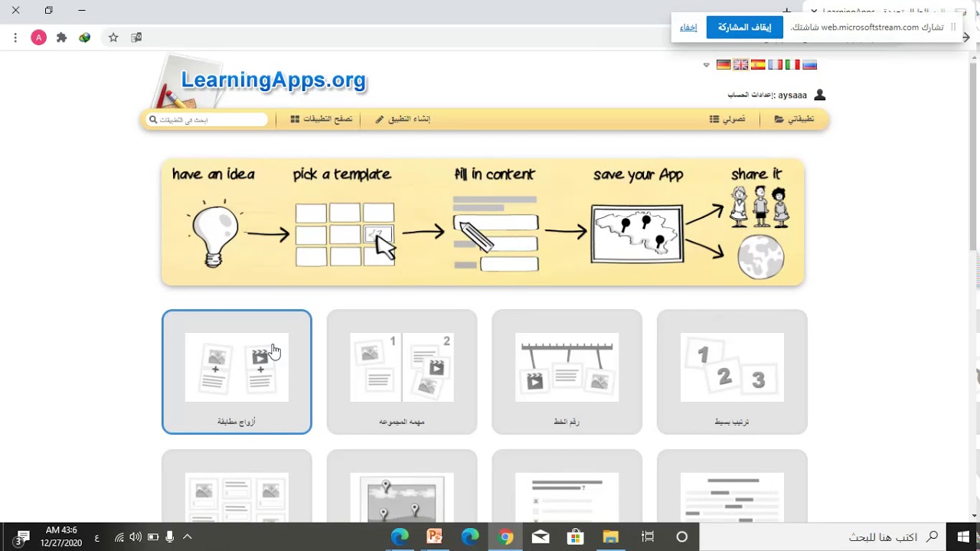
Task: Click the Hide link in the sharing bar
Action: pyautogui.click(x=688, y=28)
